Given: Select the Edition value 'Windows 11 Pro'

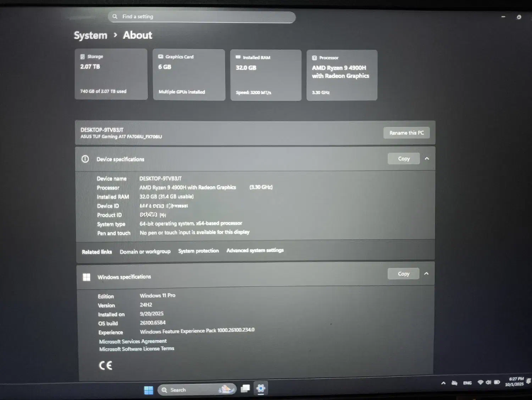Looking at the screenshot, I should [x=157, y=295].
